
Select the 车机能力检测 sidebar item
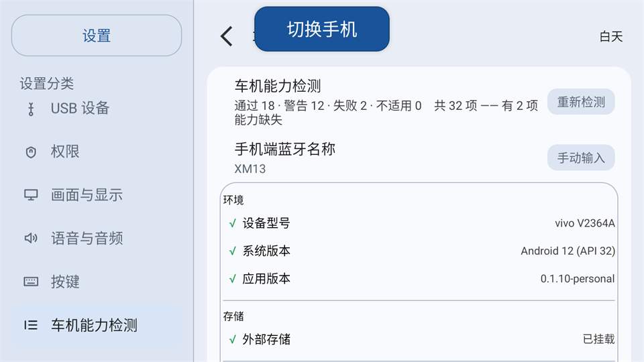(x=97, y=325)
